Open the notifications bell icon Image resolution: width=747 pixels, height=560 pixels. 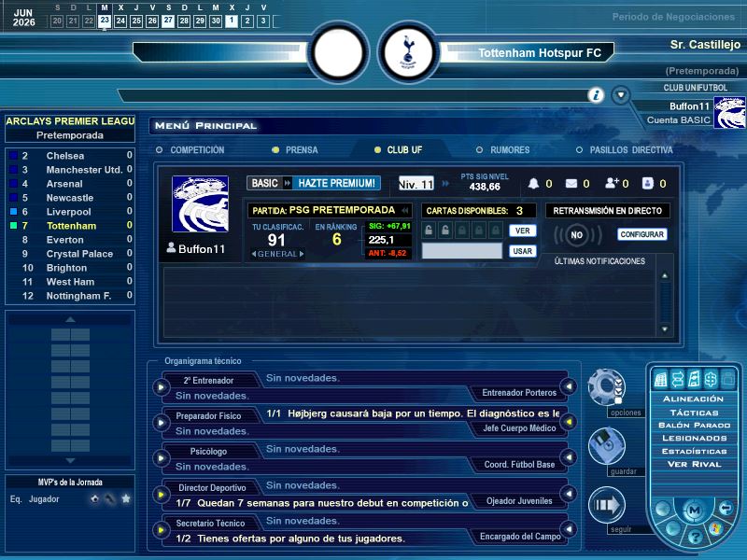[533, 183]
